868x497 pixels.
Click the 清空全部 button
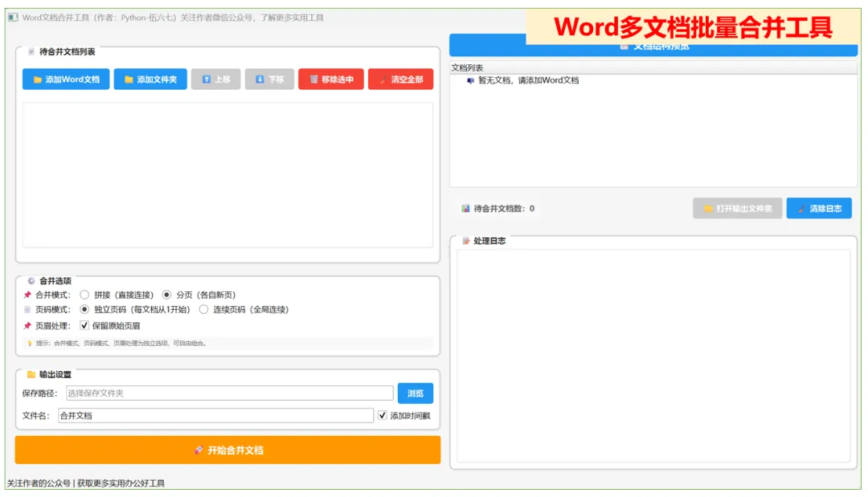pyautogui.click(x=401, y=79)
